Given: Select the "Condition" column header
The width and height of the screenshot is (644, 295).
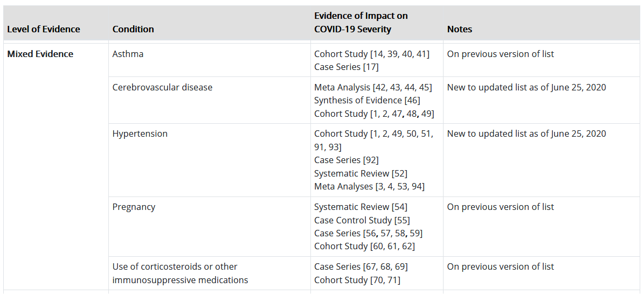Looking at the screenshot, I should [133, 30].
